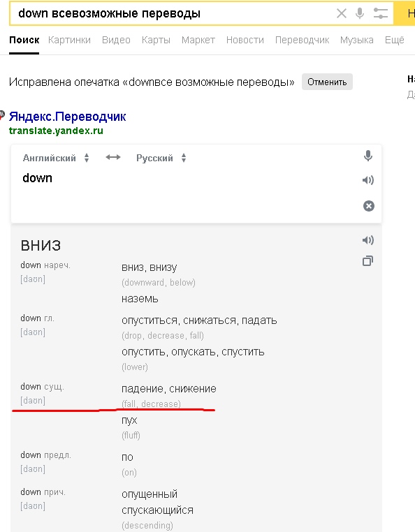
Task: Start voice search via search bar microphone
Action: coord(360,13)
